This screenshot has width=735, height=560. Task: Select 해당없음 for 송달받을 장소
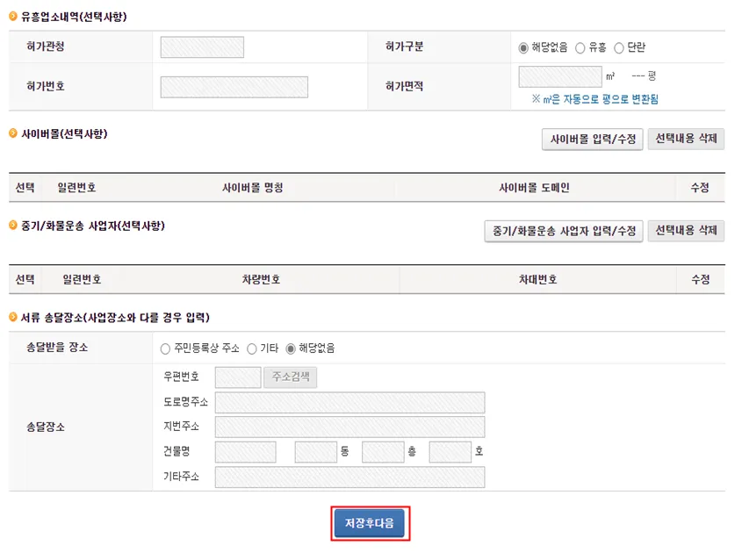tap(291, 348)
